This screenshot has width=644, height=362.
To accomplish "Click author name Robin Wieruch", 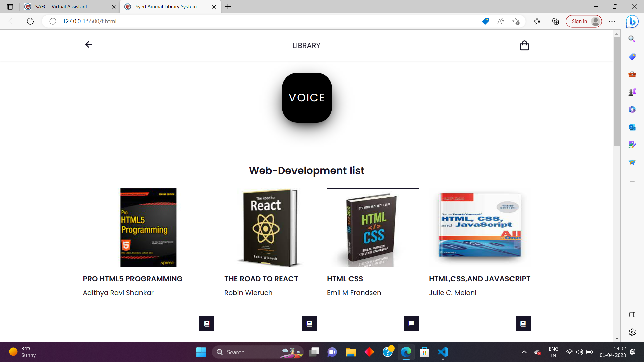I will pos(248,293).
